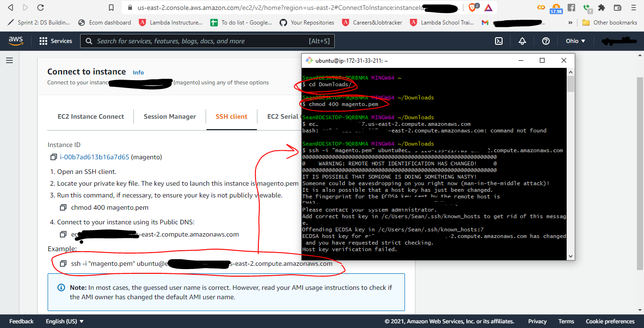Open the AWS notifications bell

pyautogui.click(x=522, y=41)
